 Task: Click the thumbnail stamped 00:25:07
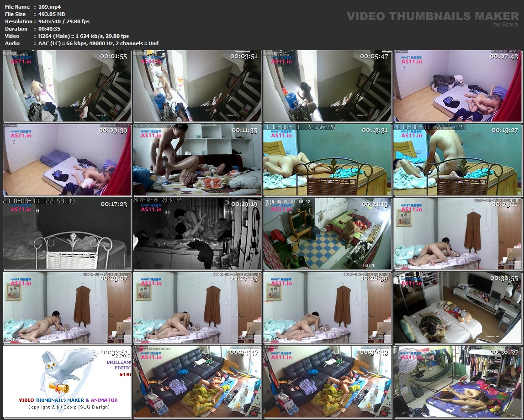[x=67, y=308]
